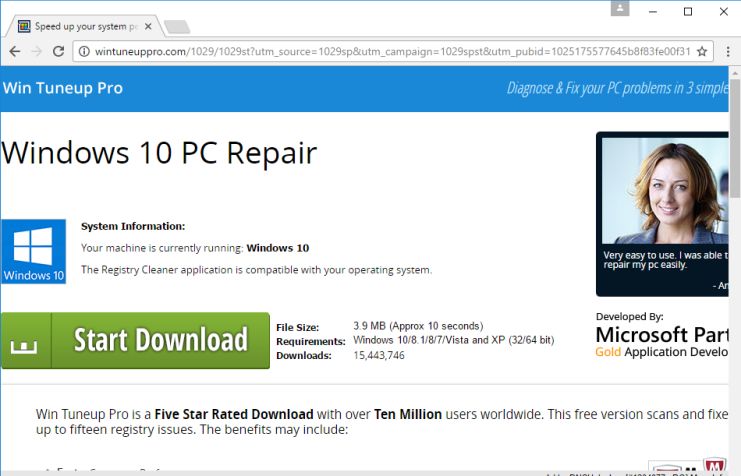Image resolution: width=741 pixels, height=476 pixels.
Task: Click the '3.9 MB (Approx 10 seconds)' value
Action: coord(418,326)
